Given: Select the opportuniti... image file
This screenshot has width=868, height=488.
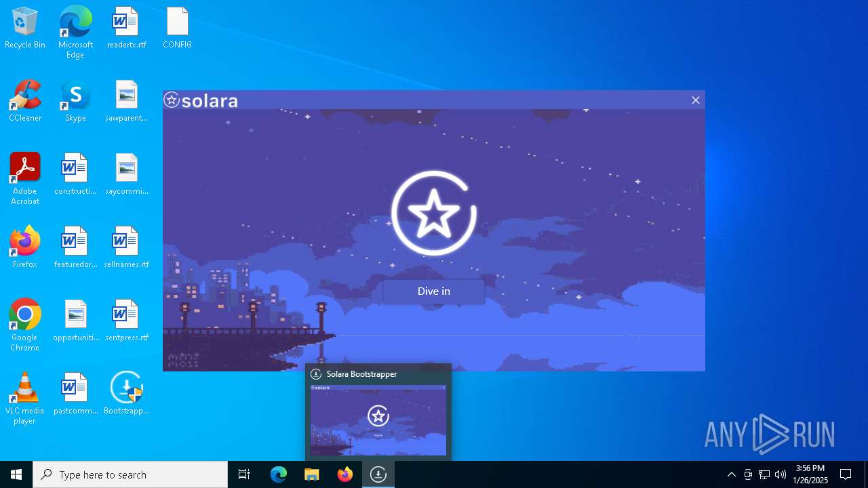Looking at the screenshot, I should 75,321.
